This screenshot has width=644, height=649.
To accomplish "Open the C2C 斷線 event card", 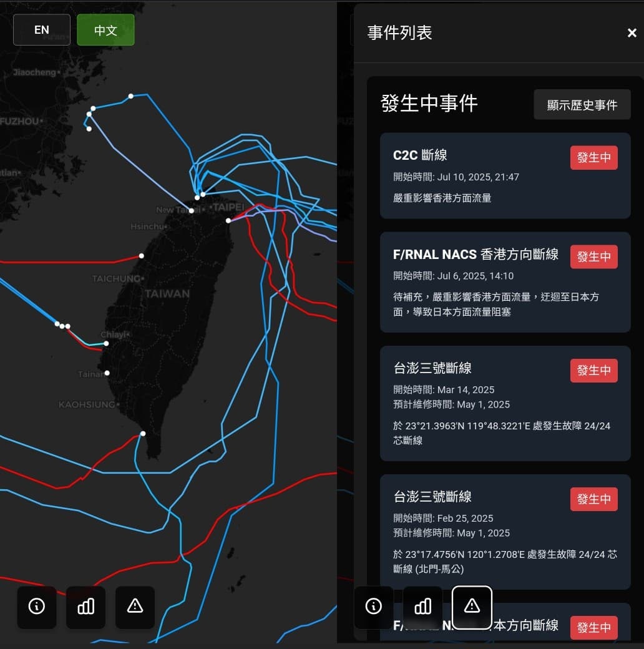I will [x=474, y=176].
